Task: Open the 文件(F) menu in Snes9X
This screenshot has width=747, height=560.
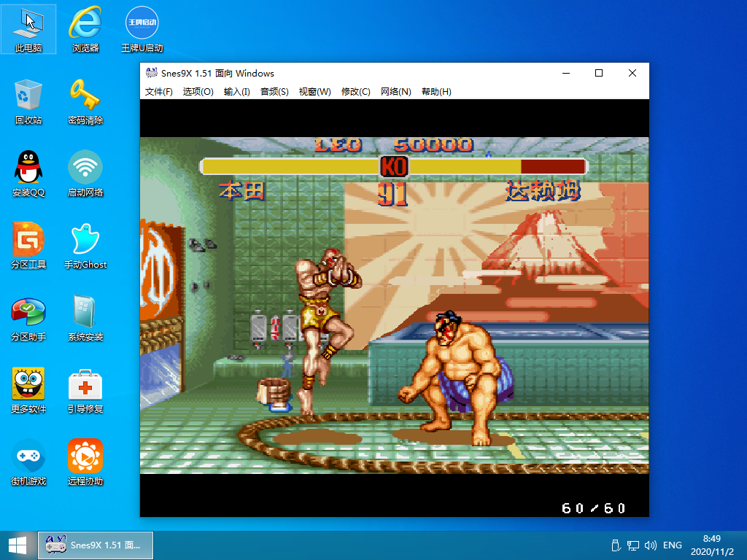Action: 158,91
